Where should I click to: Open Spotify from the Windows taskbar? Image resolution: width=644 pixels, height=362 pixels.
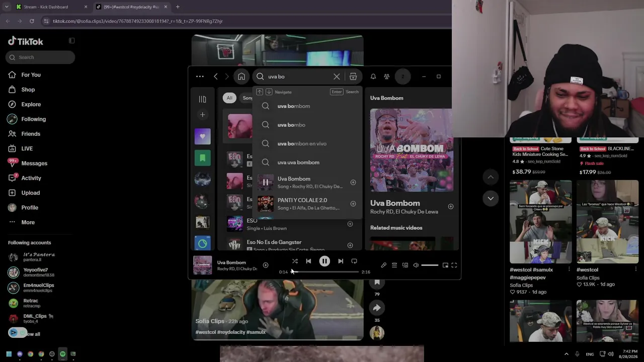click(x=62, y=354)
